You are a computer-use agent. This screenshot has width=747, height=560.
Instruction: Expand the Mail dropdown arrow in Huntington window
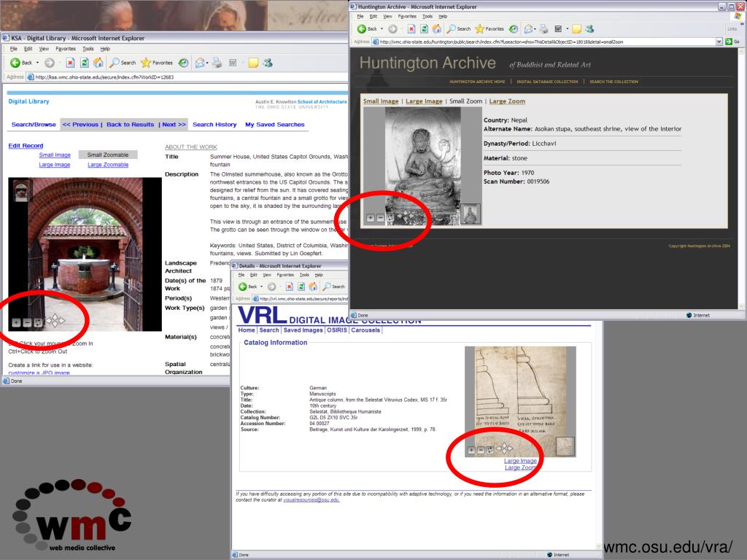click(535, 29)
